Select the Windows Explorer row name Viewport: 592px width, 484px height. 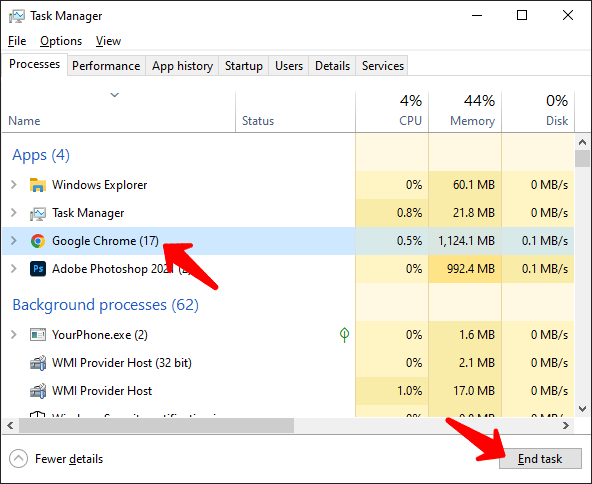pyautogui.click(x=99, y=185)
